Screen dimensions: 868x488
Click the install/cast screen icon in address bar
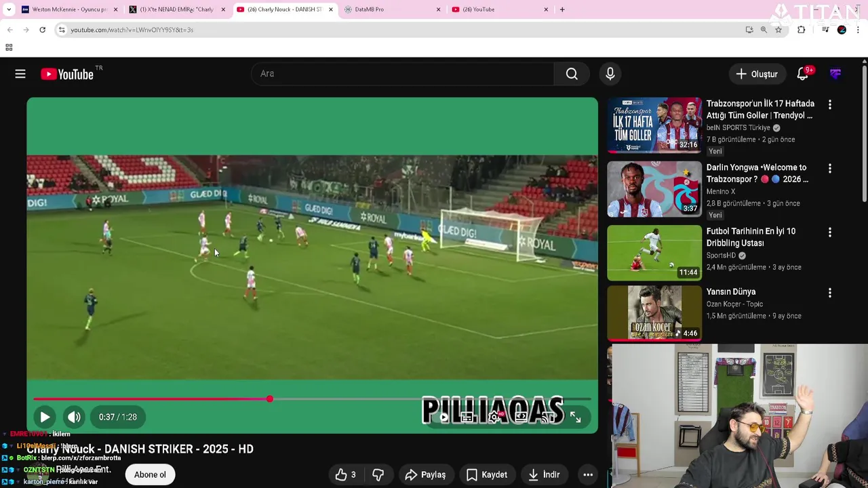[x=749, y=30]
